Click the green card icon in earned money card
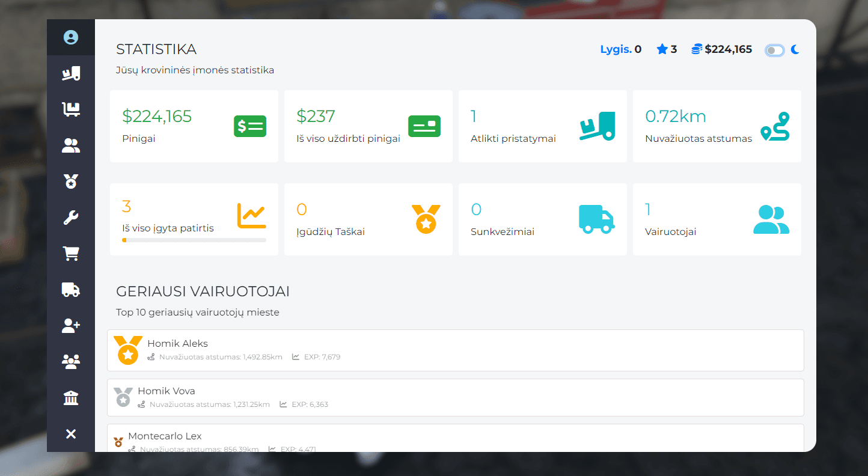The width and height of the screenshot is (868, 476). click(424, 126)
